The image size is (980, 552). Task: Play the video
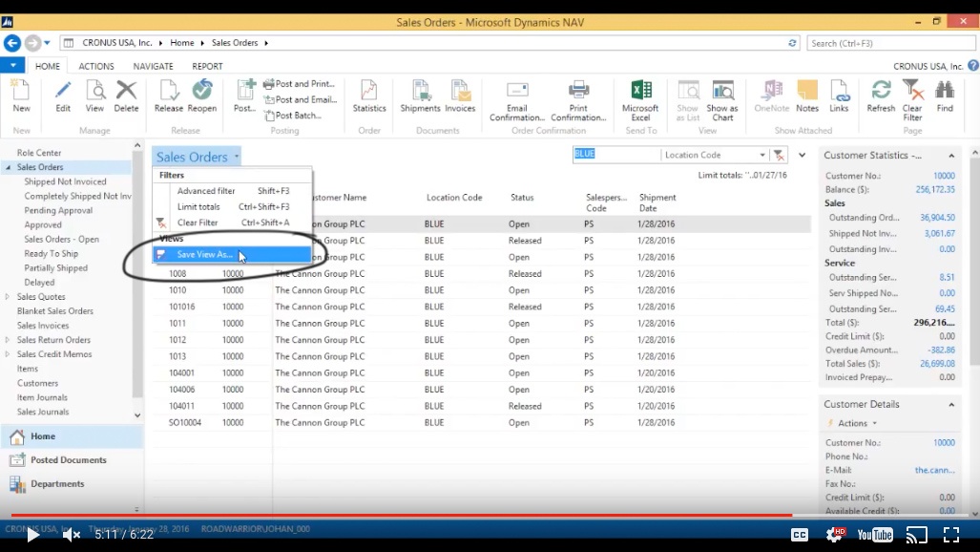(x=32, y=535)
